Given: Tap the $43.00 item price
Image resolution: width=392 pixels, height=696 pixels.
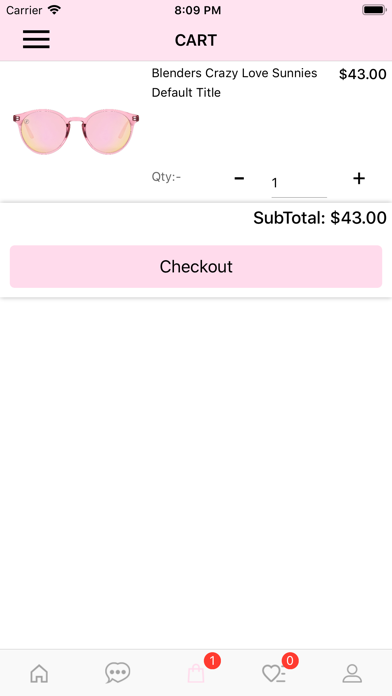Looking at the screenshot, I should (363, 74).
